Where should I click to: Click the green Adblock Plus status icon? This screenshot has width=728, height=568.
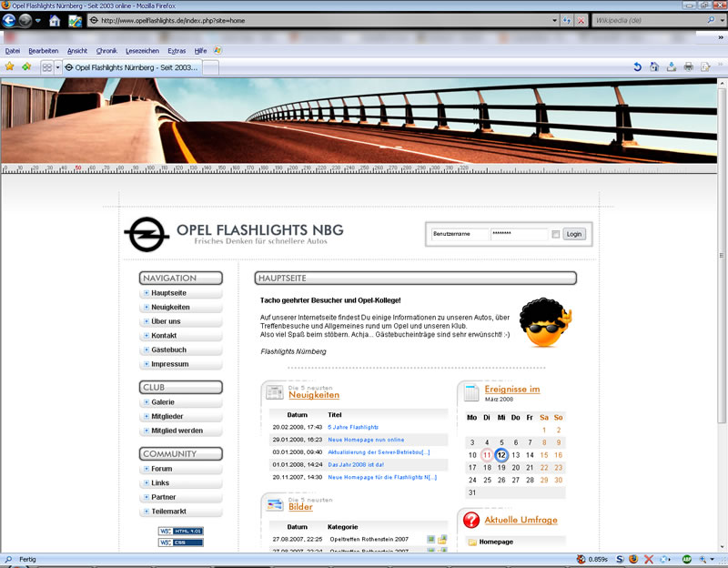pyautogui.click(x=687, y=559)
